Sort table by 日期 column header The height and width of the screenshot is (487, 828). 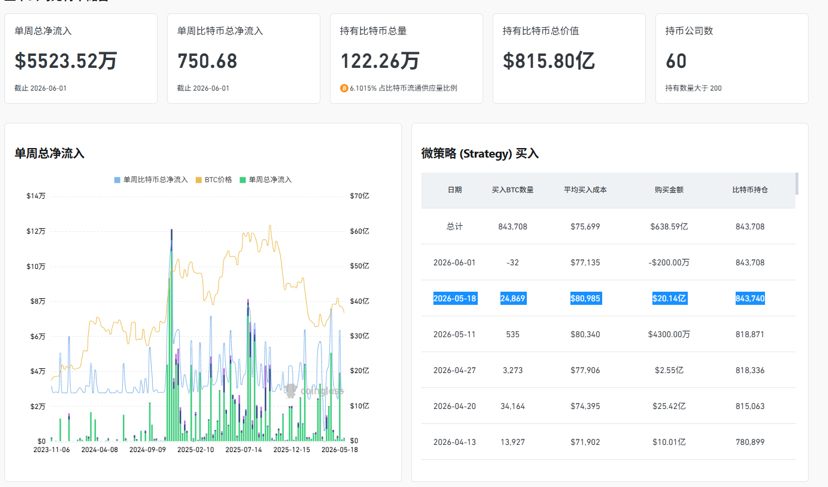pyautogui.click(x=455, y=190)
